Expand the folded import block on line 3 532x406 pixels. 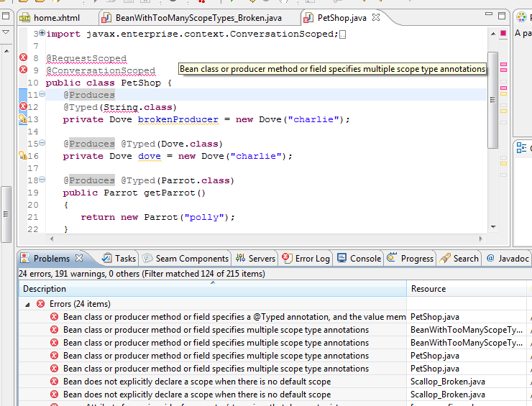(x=42, y=33)
